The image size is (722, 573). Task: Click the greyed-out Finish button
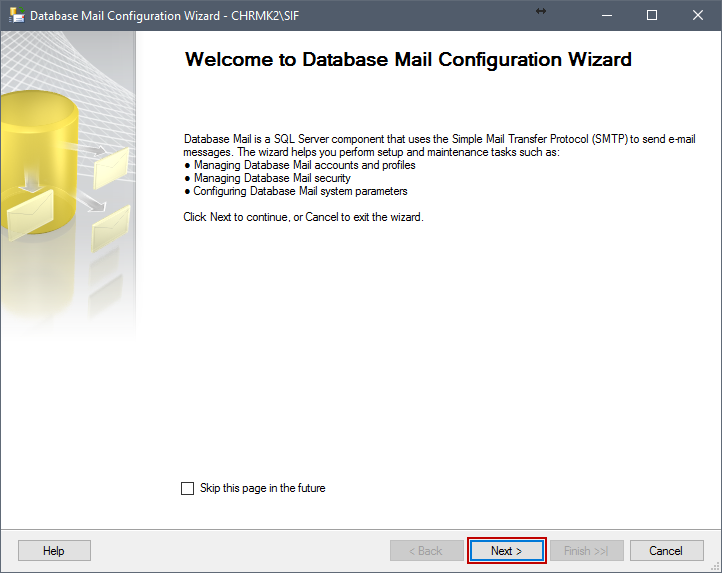(x=587, y=550)
